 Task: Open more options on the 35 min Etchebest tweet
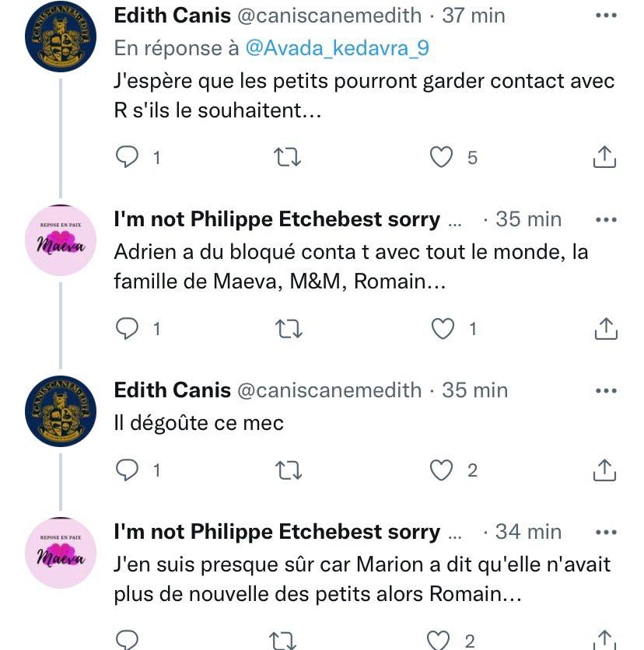(605, 220)
